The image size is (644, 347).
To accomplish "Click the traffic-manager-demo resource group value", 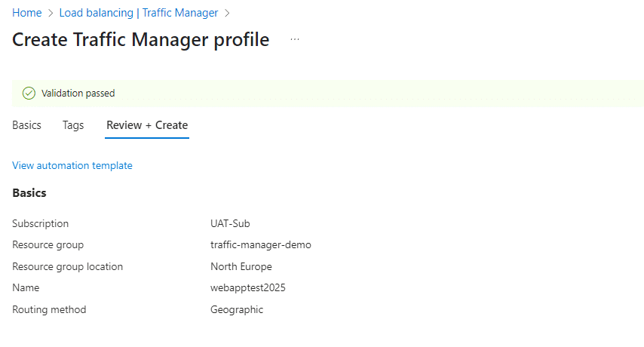I will (x=260, y=244).
